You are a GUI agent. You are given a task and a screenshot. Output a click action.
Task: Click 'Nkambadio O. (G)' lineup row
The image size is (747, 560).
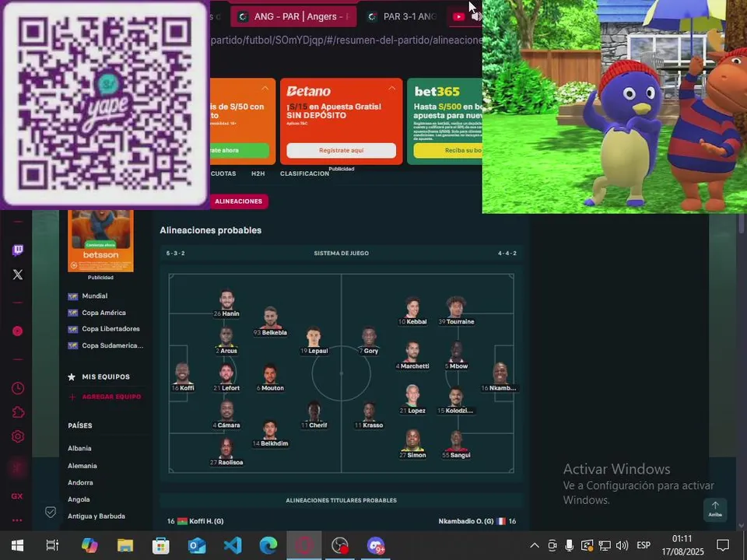(476, 521)
